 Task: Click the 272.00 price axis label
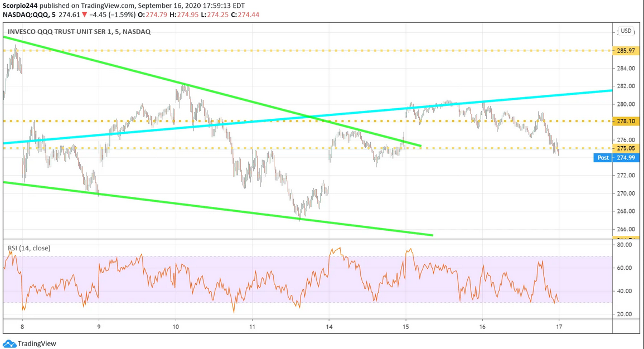click(626, 175)
